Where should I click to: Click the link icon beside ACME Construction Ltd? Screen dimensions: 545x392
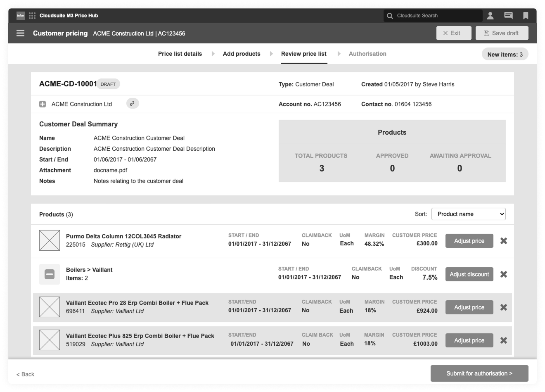point(132,104)
